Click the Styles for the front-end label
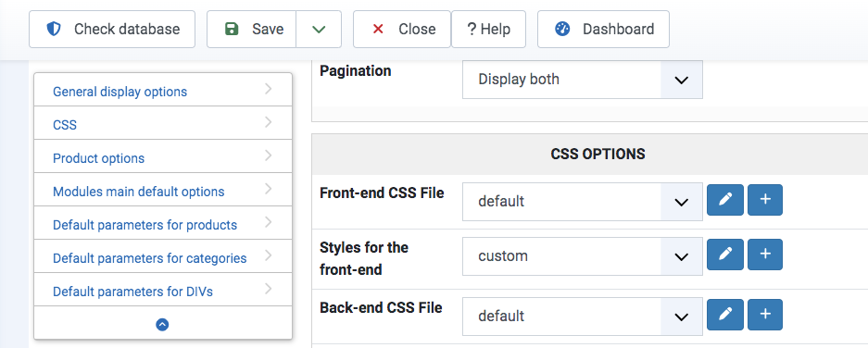868x348 pixels. [364, 258]
